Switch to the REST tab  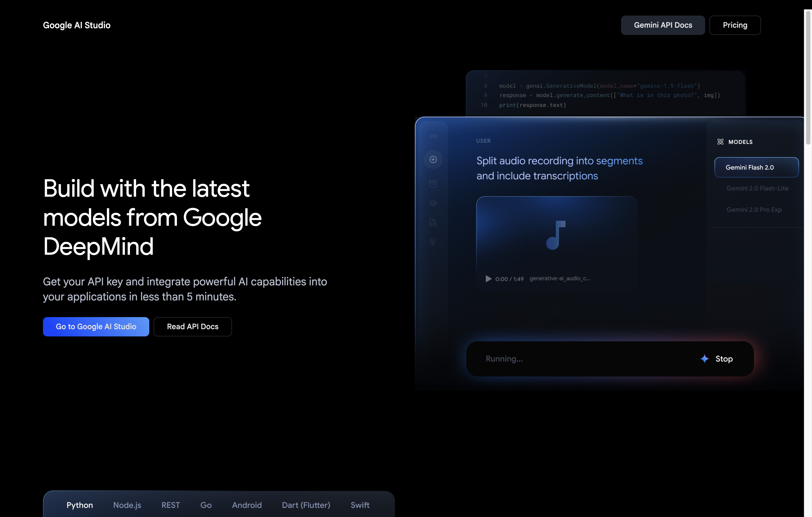171,505
